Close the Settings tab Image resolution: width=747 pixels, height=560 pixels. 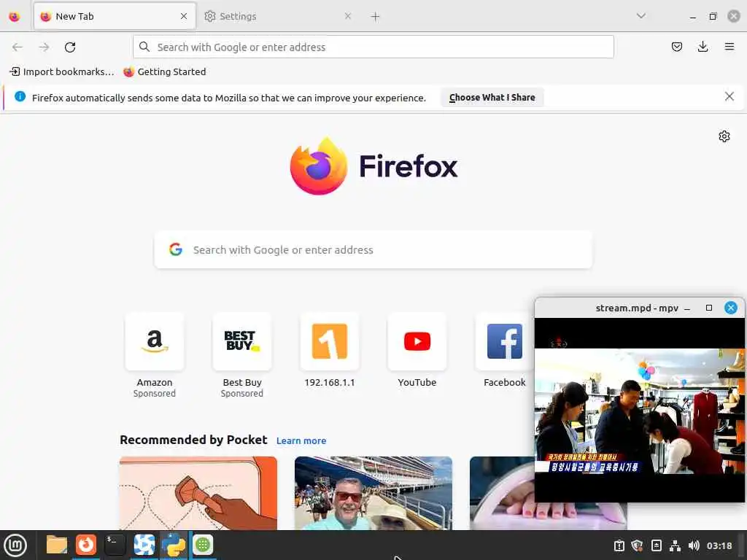click(348, 16)
